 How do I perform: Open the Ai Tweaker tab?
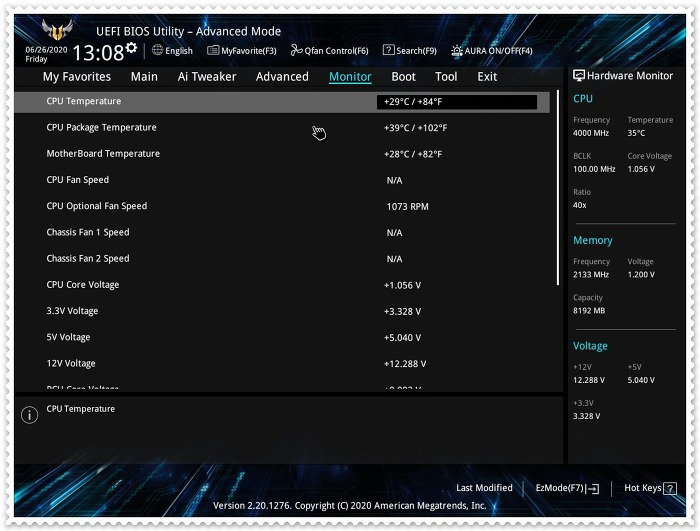[x=207, y=77]
